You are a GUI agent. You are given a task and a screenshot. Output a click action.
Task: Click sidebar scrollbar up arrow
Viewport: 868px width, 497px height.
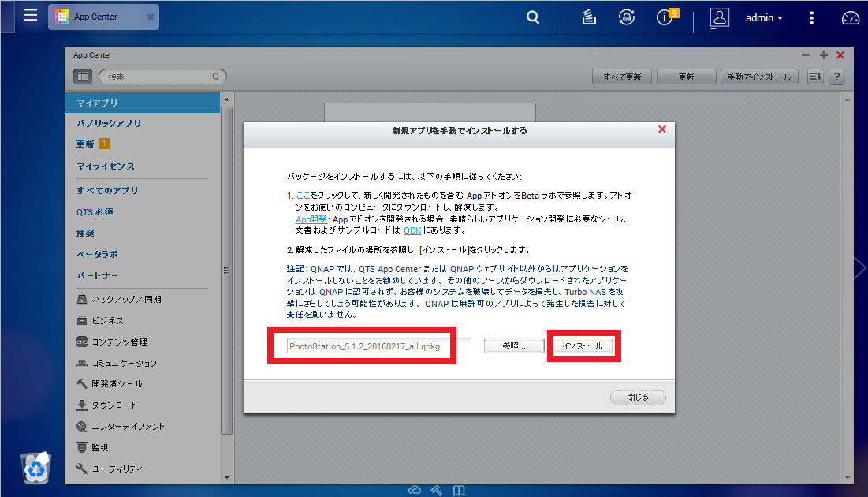227,99
